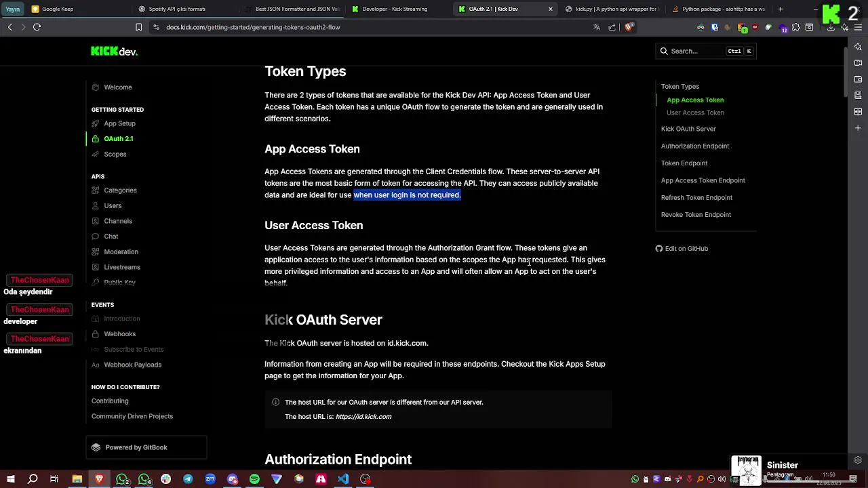Jump to User Access Token in contents
868x488 pixels.
[695, 113]
